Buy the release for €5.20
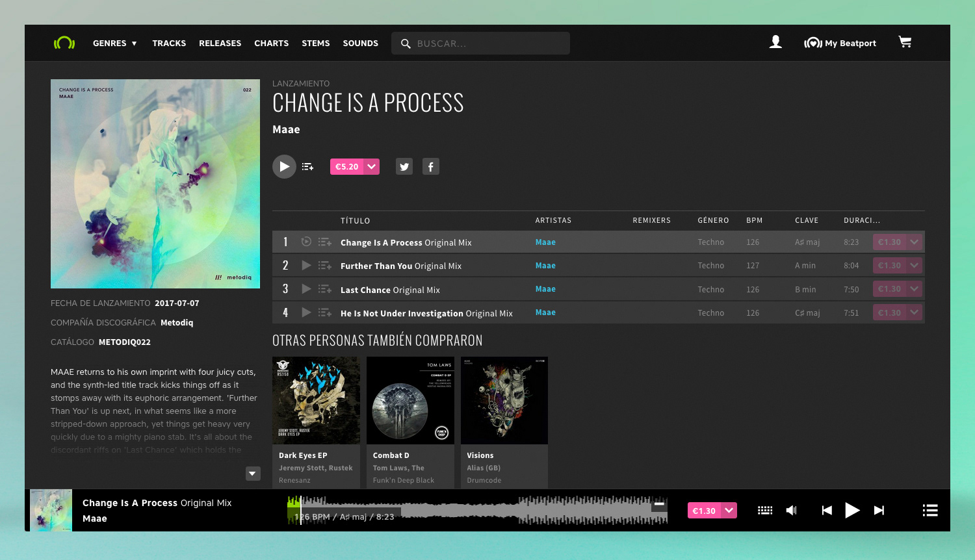 [347, 167]
